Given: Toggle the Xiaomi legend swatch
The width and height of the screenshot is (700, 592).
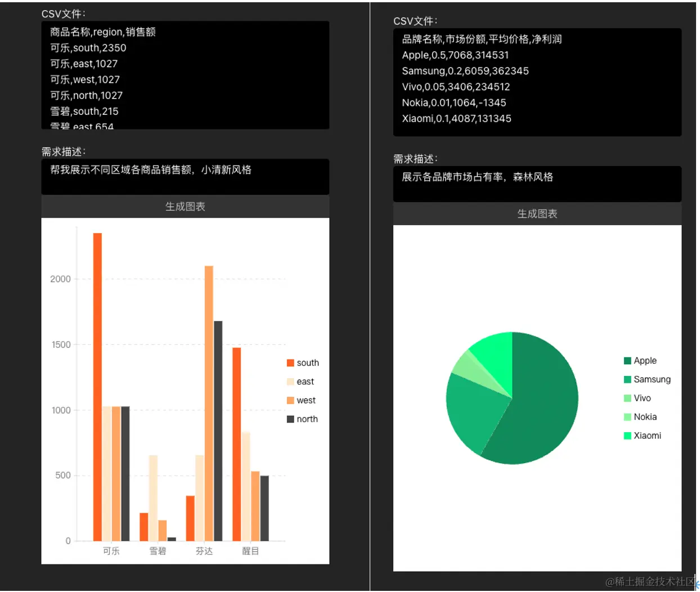Looking at the screenshot, I should [x=627, y=436].
